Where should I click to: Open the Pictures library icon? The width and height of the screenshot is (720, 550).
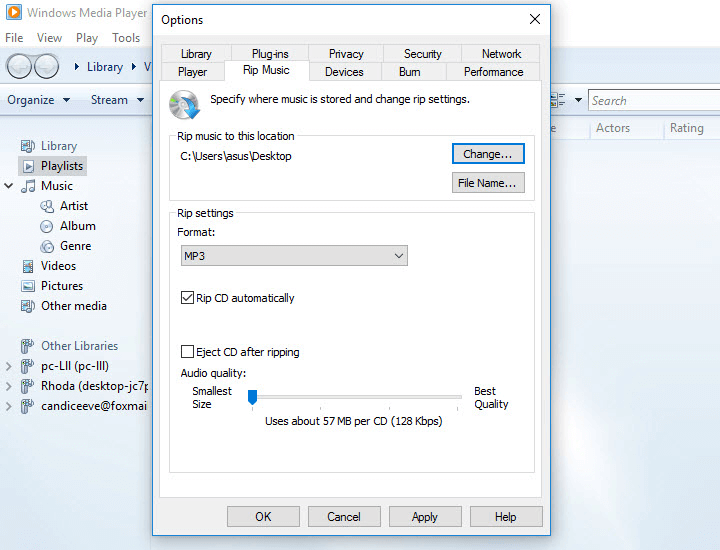click(x=28, y=286)
